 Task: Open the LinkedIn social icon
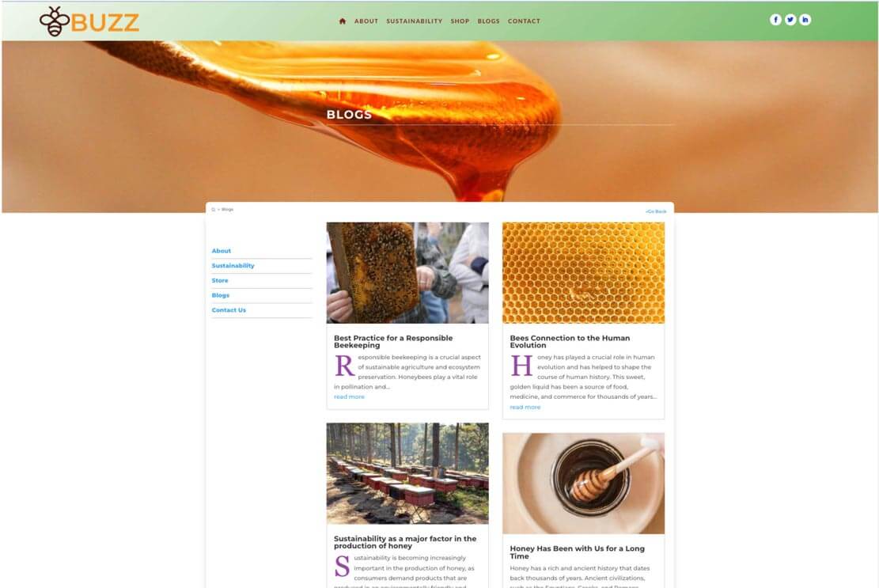[x=805, y=20]
